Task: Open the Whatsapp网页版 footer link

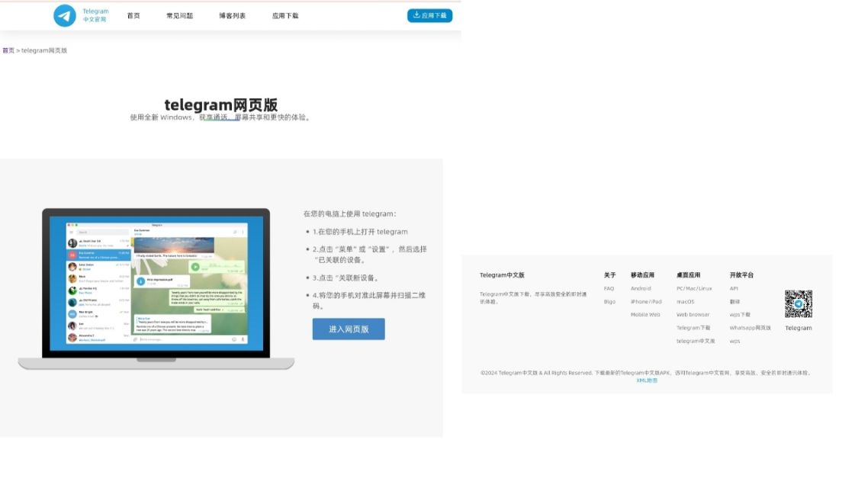Action: [750, 328]
